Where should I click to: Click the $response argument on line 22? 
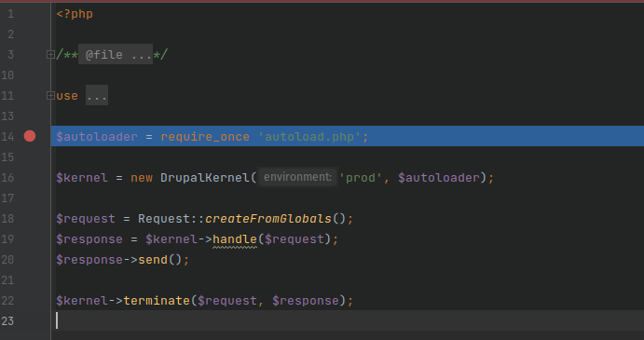[306, 301]
